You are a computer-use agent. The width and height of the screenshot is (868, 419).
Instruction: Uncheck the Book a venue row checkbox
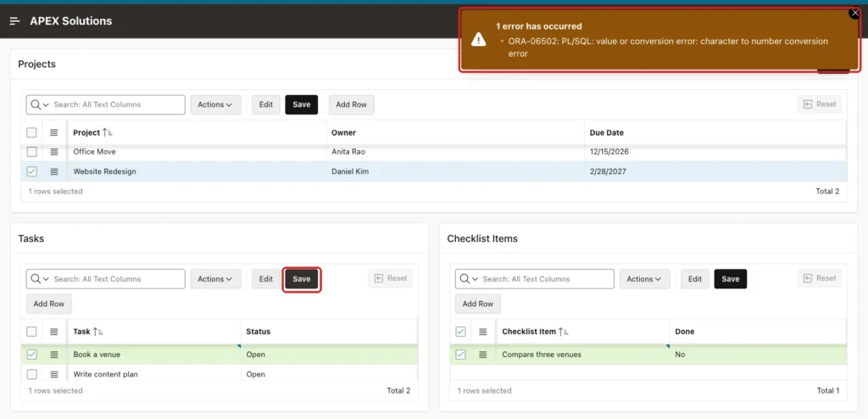point(31,355)
